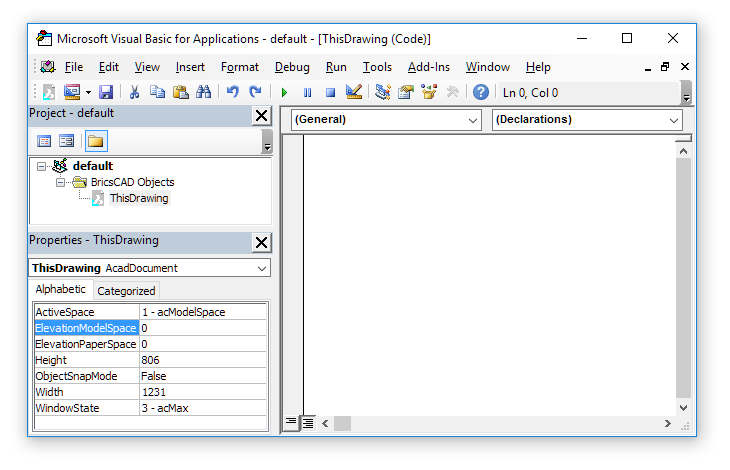The height and width of the screenshot is (470, 730).
Task: Select the ThisDrawing tree item
Action: 139,198
